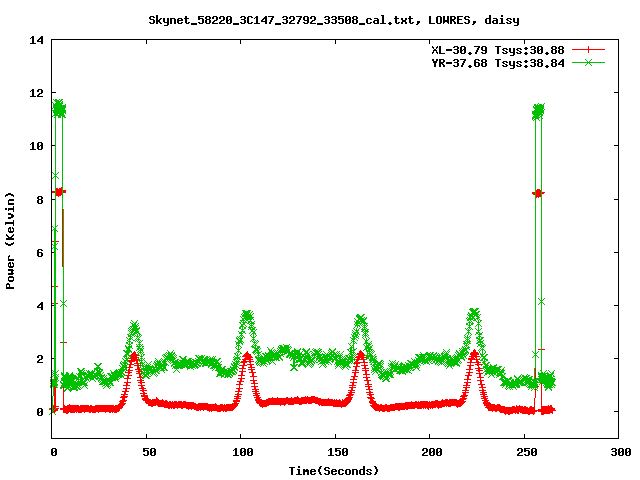Click the y-axis tick label 4
The width and height of the screenshot is (640, 480).
coord(40,306)
